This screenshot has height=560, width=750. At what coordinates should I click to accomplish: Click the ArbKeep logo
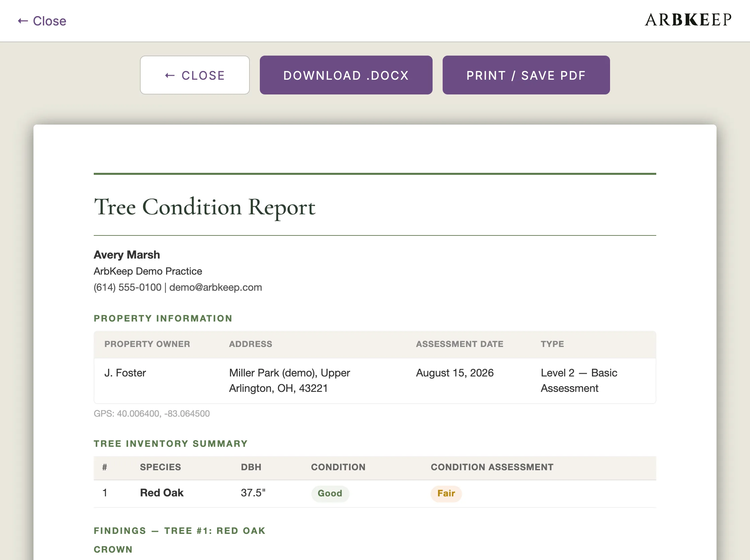pos(688,20)
